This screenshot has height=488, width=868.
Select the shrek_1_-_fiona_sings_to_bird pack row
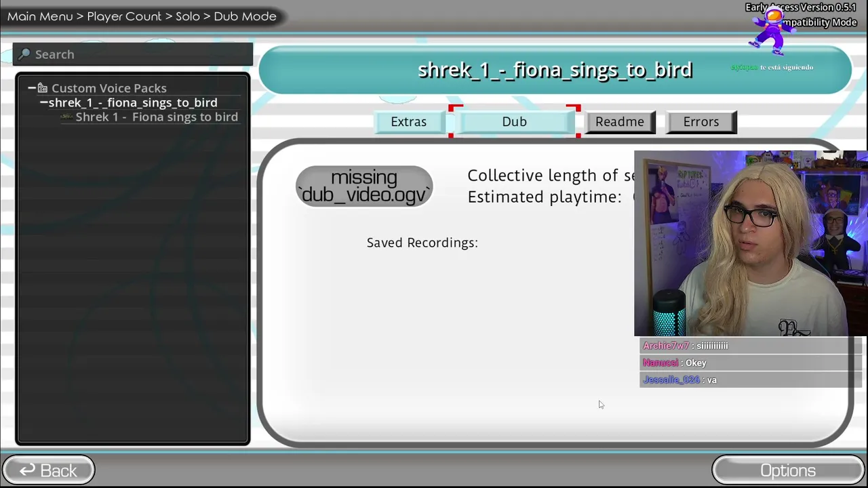point(133,102)
